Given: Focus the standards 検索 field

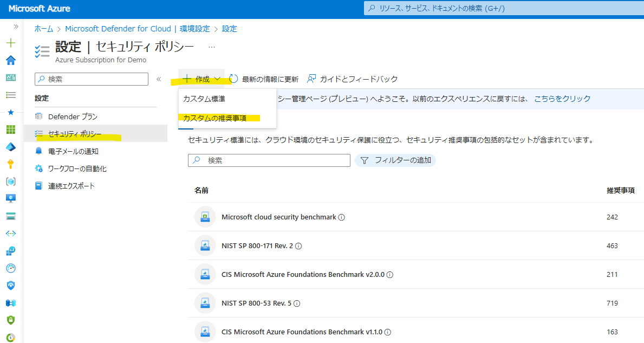Looking at the screenshot, I should tap(269, 160).
